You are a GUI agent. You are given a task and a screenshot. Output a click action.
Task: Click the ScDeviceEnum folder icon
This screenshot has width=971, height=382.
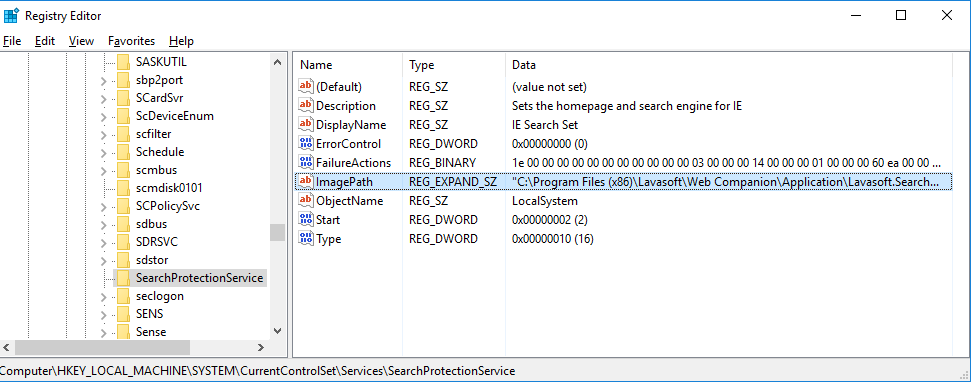[123, 116]
